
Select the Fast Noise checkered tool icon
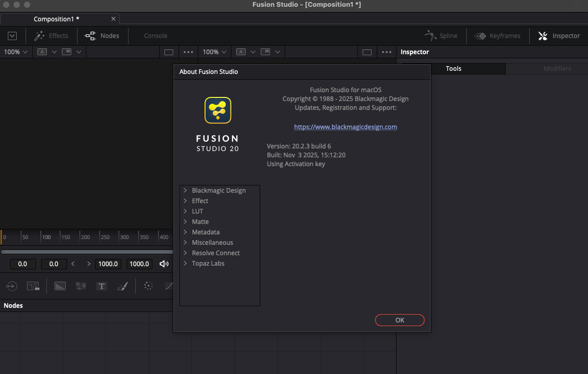pos(81,286)
